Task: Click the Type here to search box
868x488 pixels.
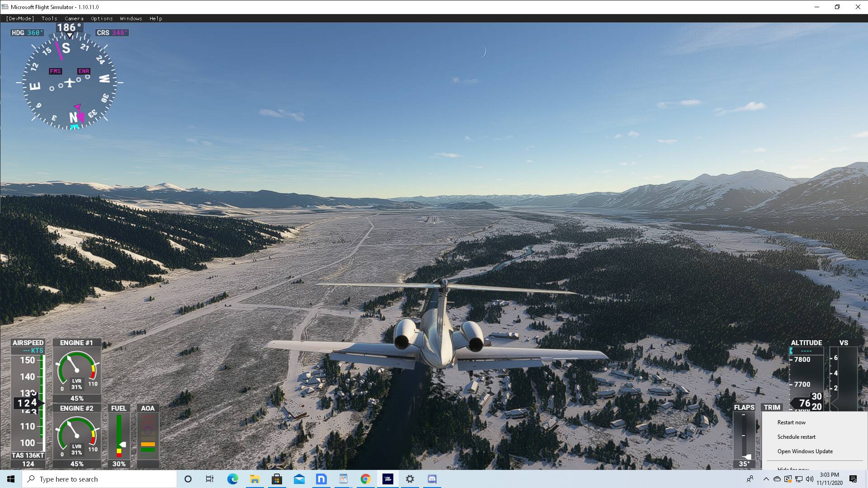Action: (99, 479)
